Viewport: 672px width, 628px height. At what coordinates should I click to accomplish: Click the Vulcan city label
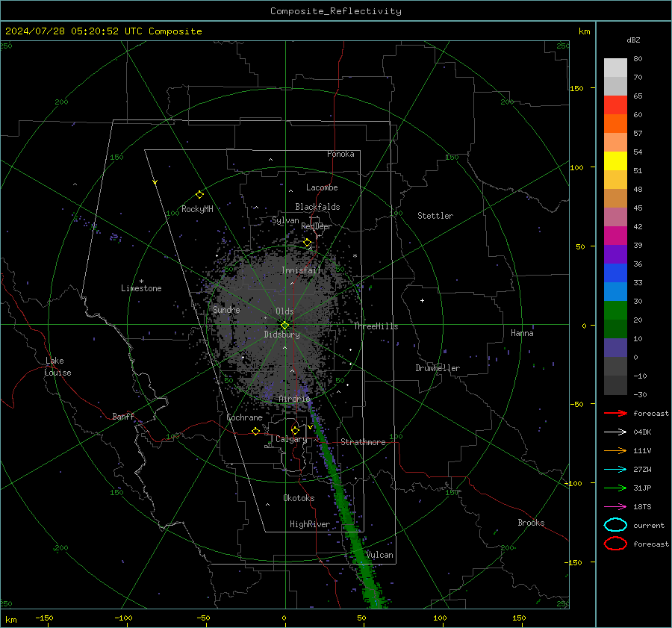(x=380, y=555)
